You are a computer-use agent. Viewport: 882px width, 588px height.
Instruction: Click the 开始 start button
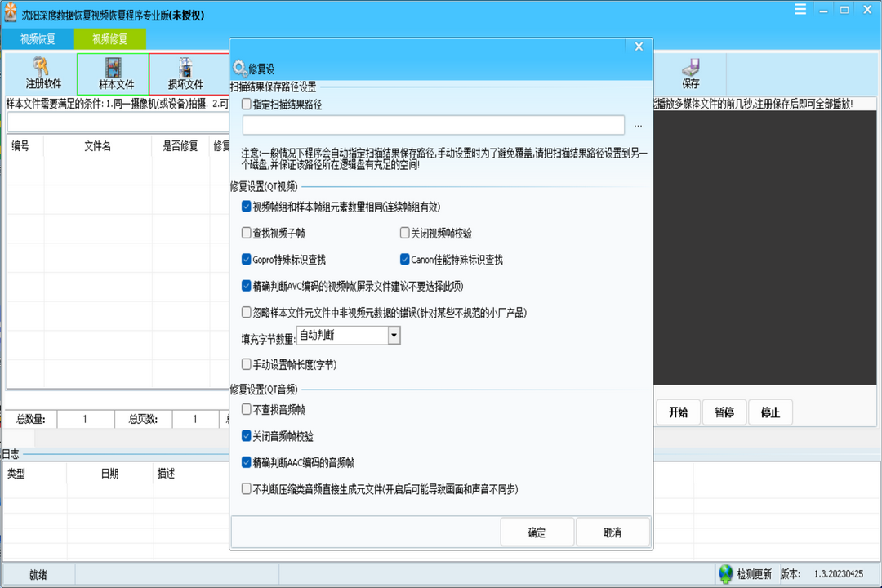click(x=677, y=412)
